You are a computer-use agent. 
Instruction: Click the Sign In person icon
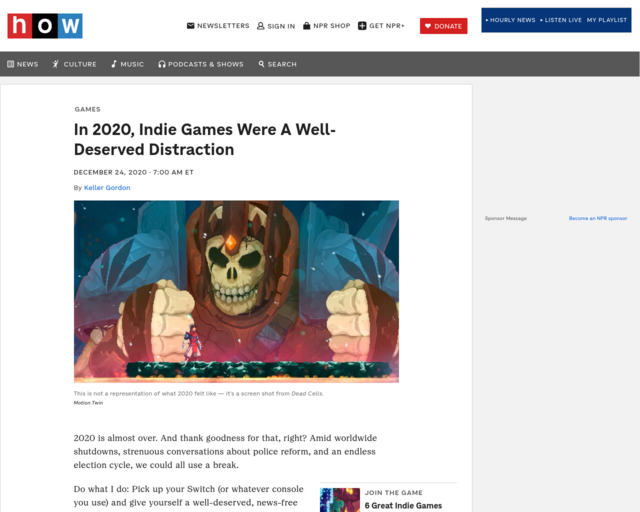[260, 26]
